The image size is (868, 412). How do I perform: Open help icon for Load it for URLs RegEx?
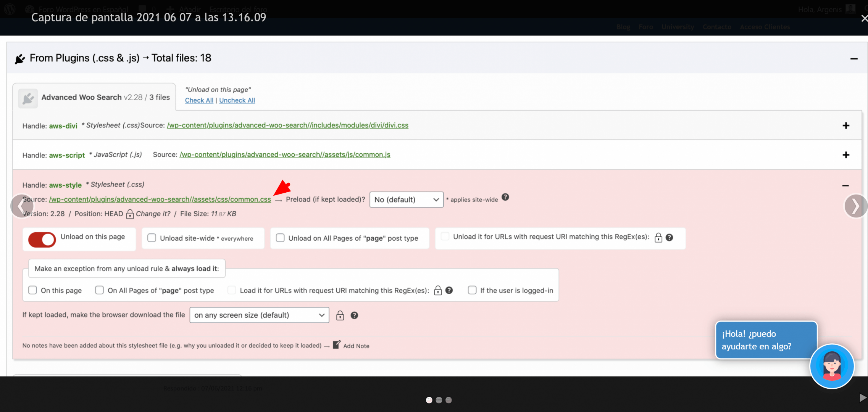pos(449,290)
